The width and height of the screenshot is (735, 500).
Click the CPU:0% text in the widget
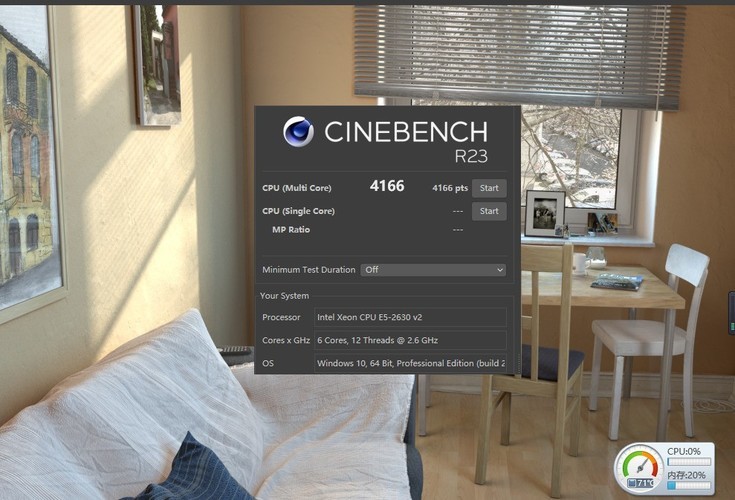(684, 451)
